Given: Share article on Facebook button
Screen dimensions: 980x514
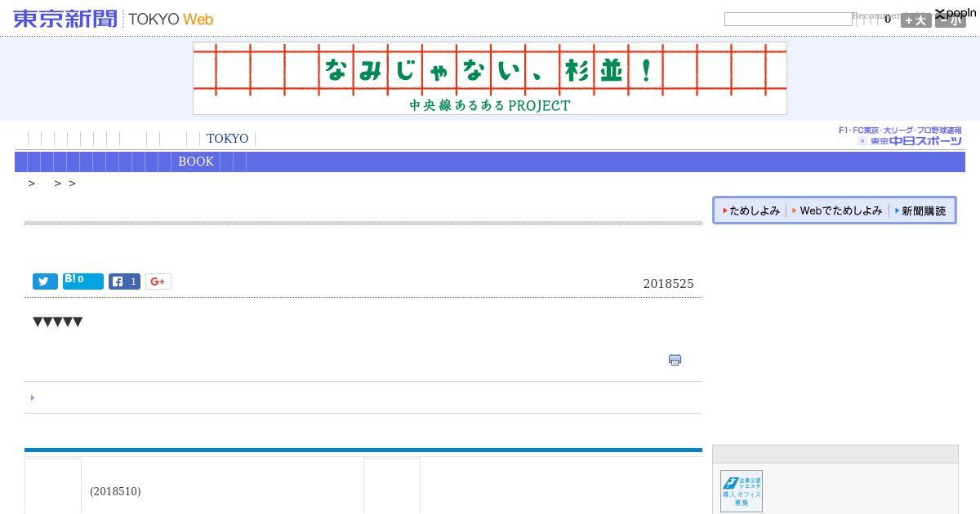Looking at the screenshot, I should 124,281.
